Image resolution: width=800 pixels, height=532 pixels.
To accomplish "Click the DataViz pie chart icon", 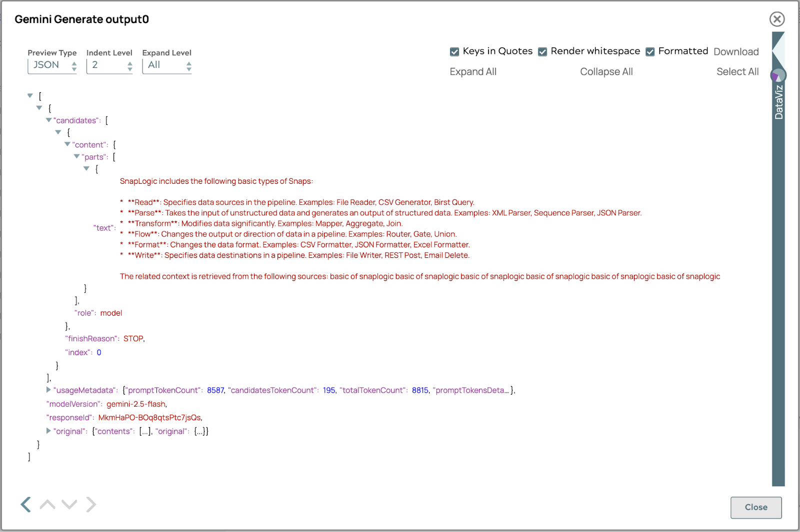I will tap(778, 76).
